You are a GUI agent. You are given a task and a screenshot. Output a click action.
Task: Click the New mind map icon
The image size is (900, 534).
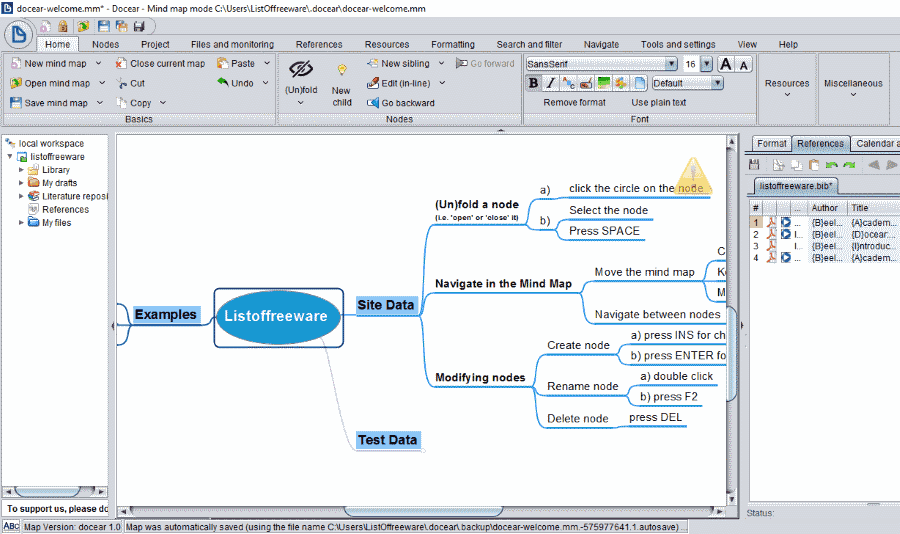click(x=16, y=63)
